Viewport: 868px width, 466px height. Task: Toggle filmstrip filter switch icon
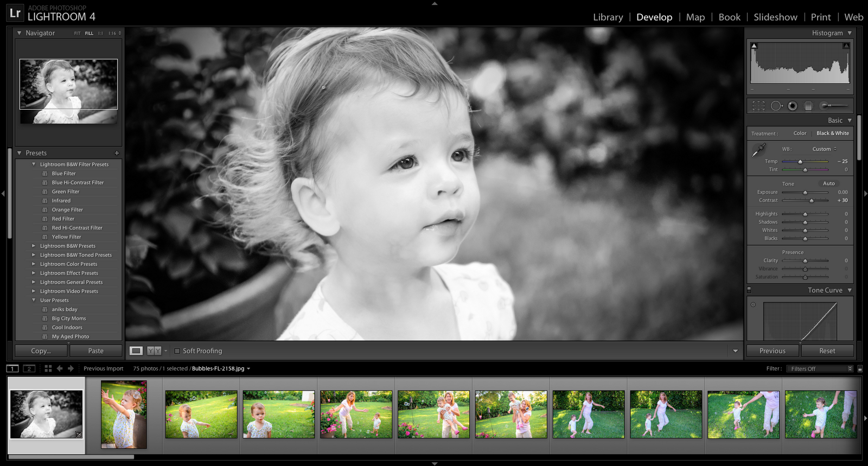[860, 369]
